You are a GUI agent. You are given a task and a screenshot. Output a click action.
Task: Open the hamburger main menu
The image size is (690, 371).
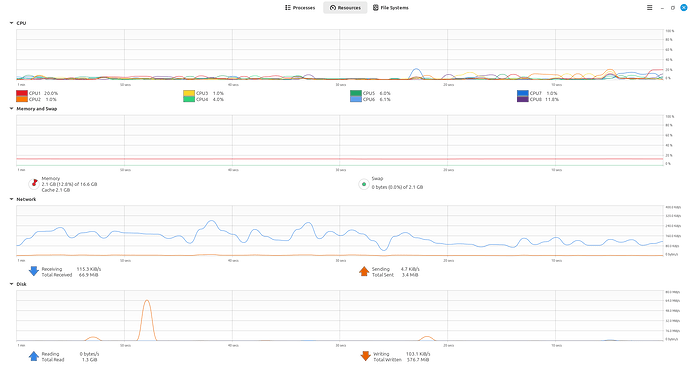pos(649,7)
